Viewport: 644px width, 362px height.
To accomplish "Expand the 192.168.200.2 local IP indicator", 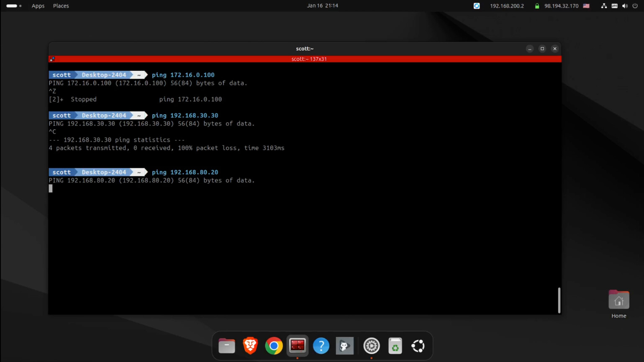I will (507, 6).
